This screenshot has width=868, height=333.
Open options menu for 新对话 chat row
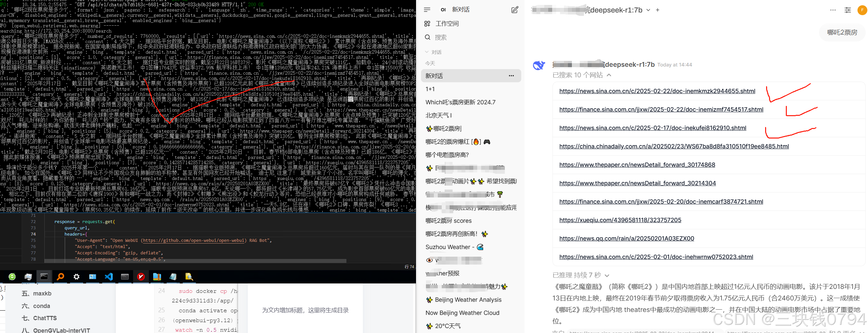click(511, 76)
